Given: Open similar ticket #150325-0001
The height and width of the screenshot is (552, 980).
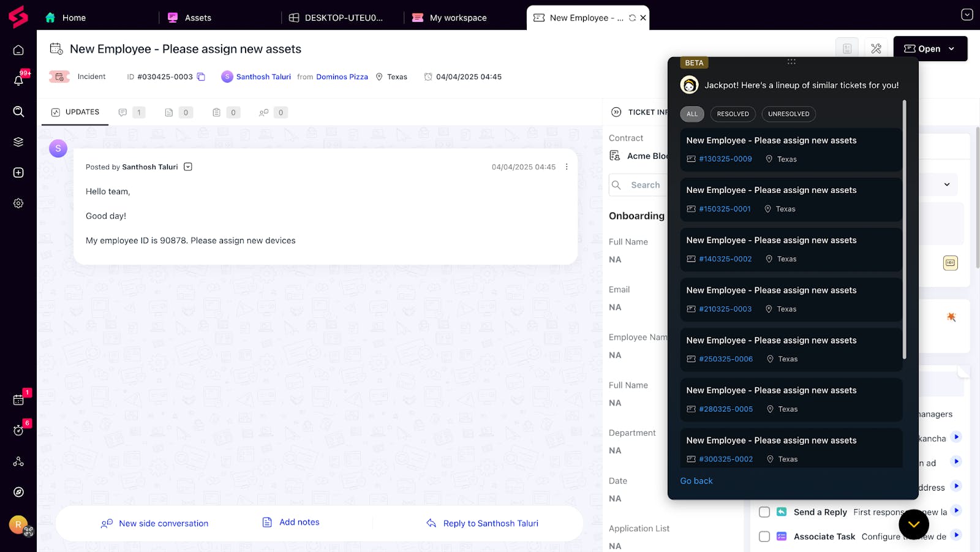Looking at the screenshot, I should pos(725,209).
